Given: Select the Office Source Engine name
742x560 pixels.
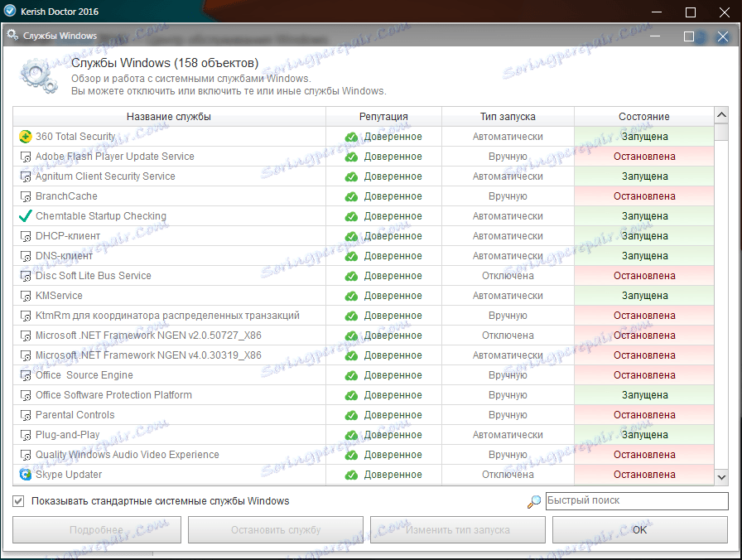Looking at the screenshot, I should 84,375.
